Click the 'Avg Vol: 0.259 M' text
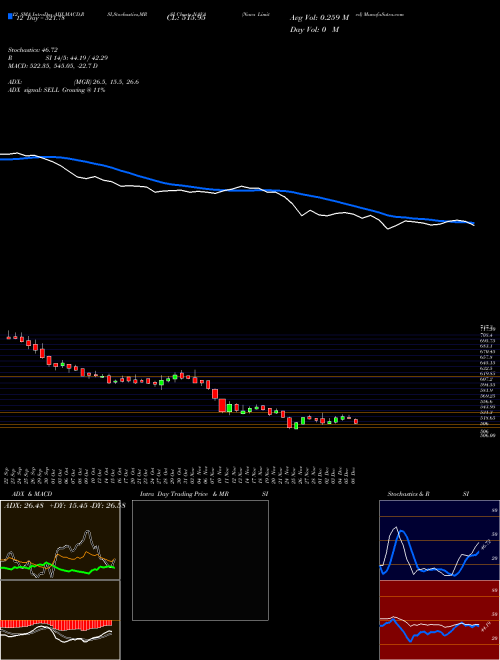The height and width of the screenshot is (660, 500). [319, 18]
